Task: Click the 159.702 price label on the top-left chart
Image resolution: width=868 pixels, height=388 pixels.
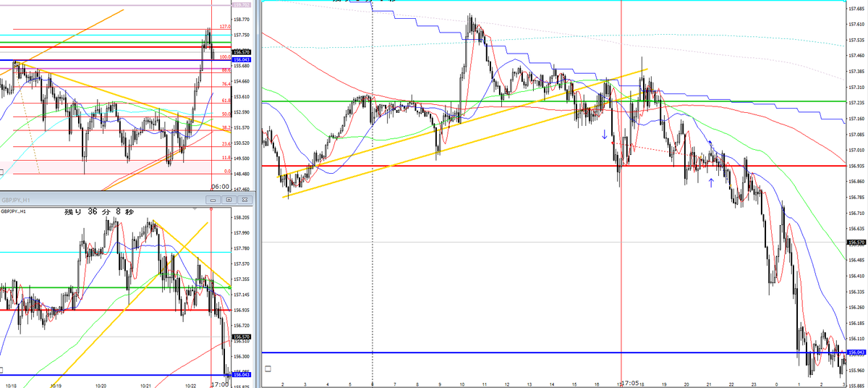Action: [x=241, y=5]
